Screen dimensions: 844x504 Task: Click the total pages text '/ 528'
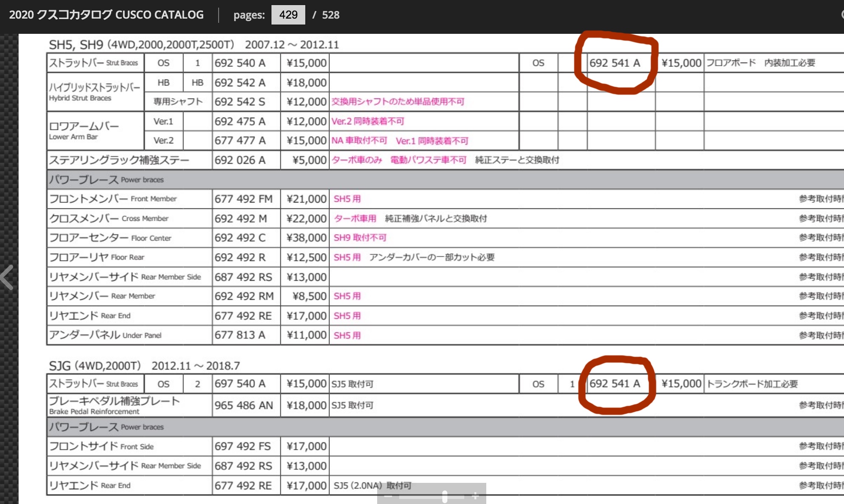(326, 15)
